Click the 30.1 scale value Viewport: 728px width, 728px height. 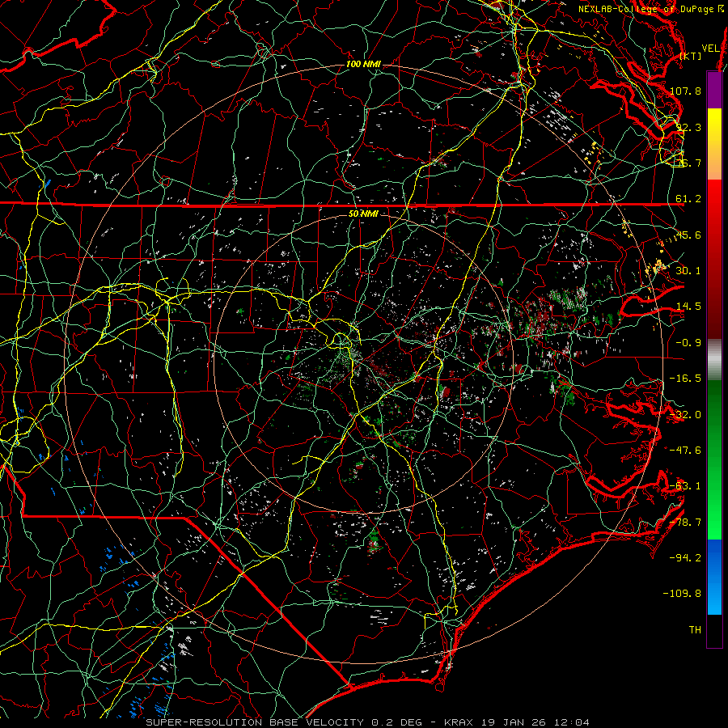[x=688, y=271]
